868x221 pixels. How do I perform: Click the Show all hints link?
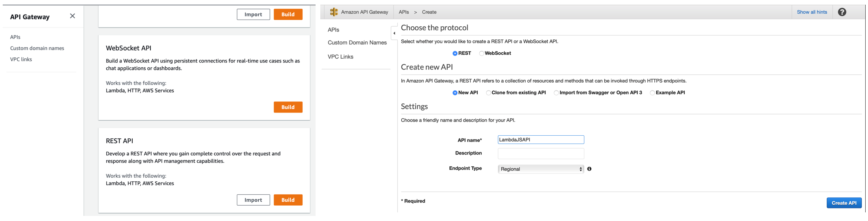811,12
